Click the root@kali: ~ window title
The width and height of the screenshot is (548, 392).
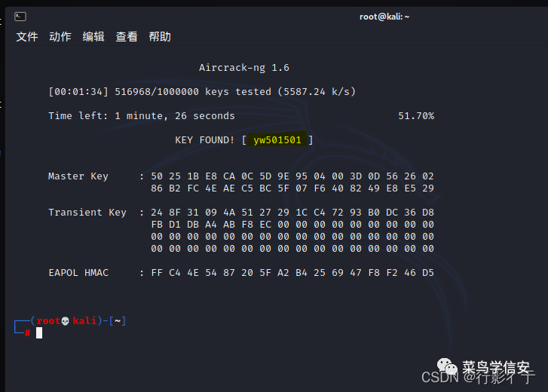(384, 17)
